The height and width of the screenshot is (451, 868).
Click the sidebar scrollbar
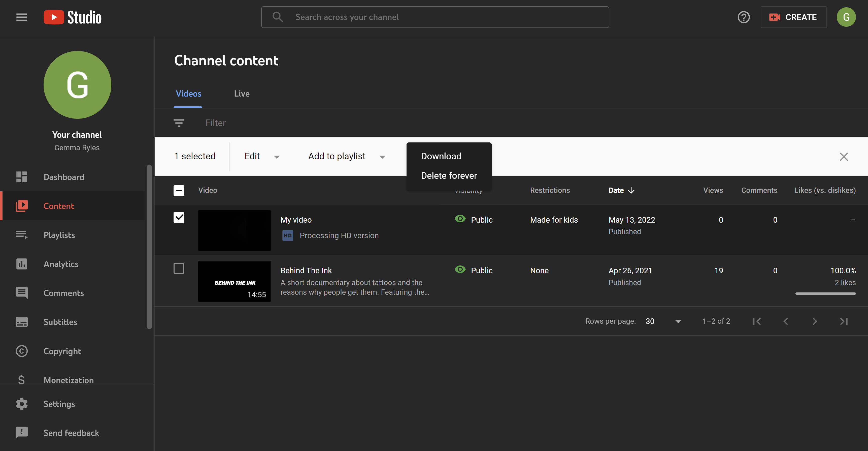click(x=149, y=247)
